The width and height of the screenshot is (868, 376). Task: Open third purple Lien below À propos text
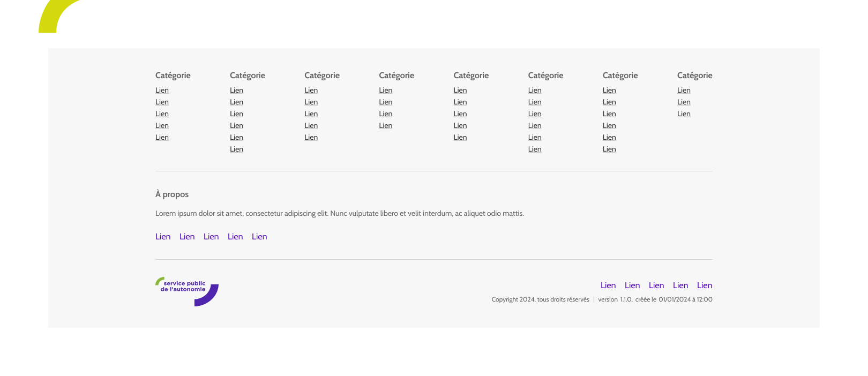211,237
